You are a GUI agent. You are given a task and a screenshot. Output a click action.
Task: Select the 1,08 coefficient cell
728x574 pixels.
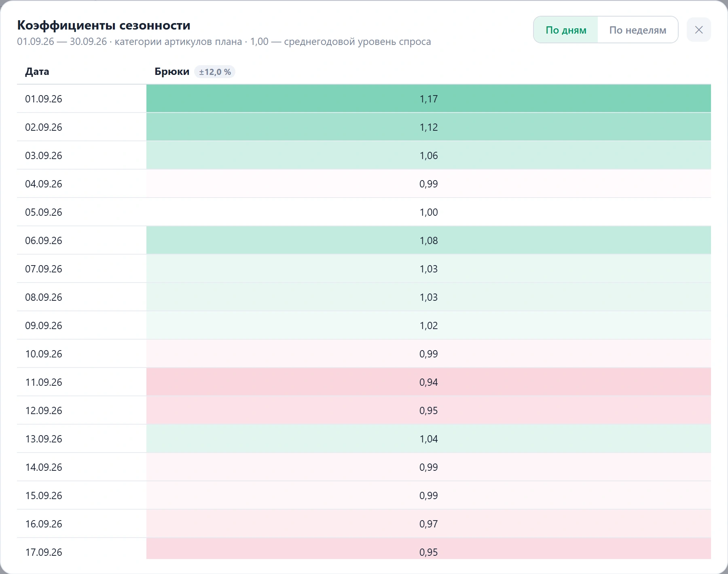pos(428,240)
